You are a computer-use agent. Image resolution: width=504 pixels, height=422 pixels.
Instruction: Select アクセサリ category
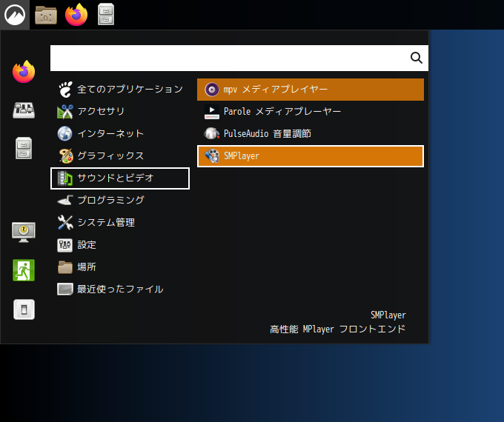(x=120, y=112)
